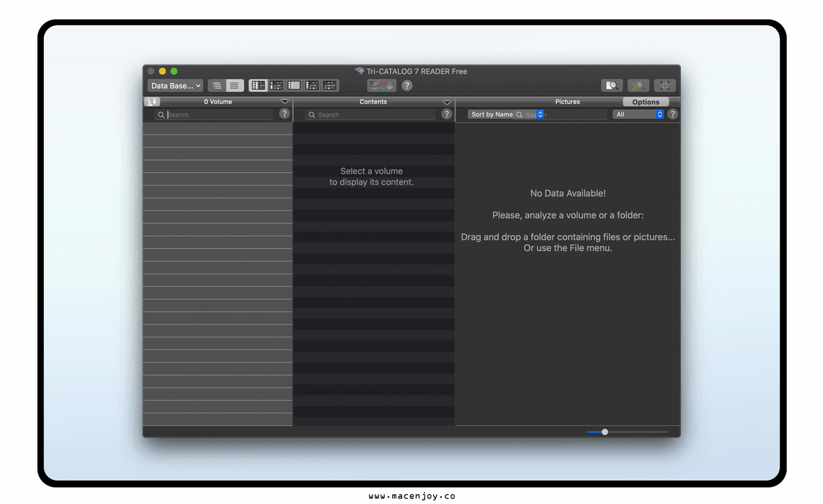823x504 pixels.
Task: Click the yellow minimize window button
Action: click(x=163, y=71)
